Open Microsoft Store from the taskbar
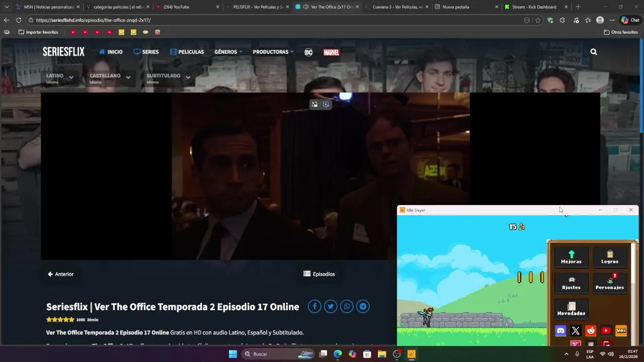 pos(367,354)
